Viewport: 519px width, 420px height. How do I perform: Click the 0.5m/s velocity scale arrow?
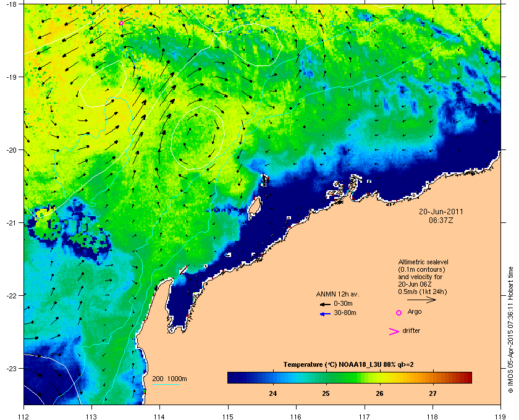(421, 300)
